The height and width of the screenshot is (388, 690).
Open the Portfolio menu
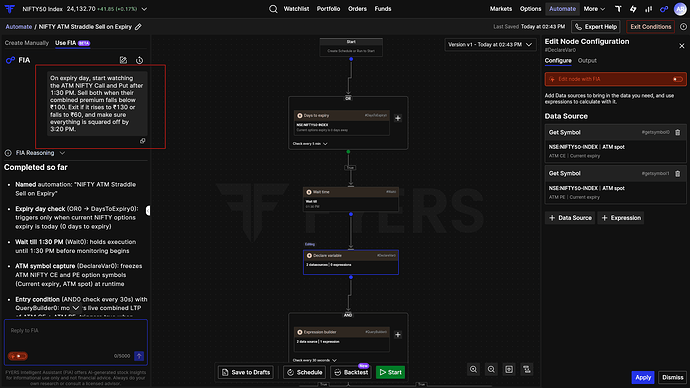pos(328,9)
